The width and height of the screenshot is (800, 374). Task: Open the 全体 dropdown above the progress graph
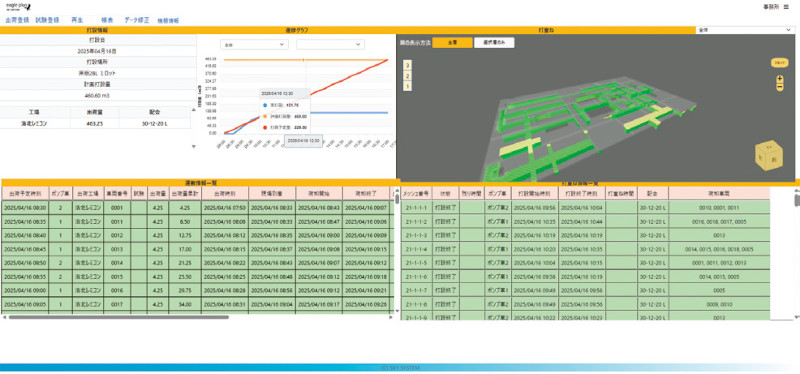[255, 44]
